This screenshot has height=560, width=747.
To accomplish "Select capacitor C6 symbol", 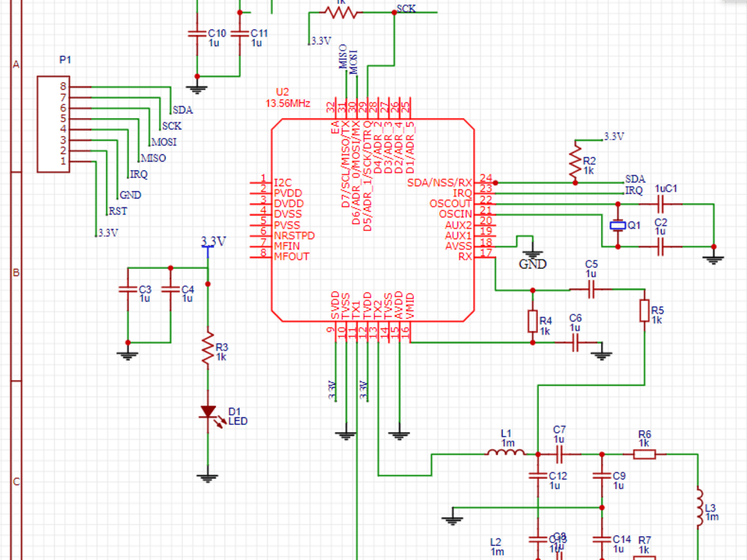I will pos(575,343).
